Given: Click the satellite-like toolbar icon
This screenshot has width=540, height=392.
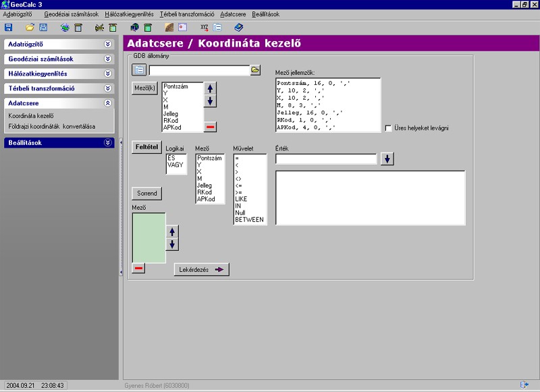Looking at the screenshot, I should [99, 28].
